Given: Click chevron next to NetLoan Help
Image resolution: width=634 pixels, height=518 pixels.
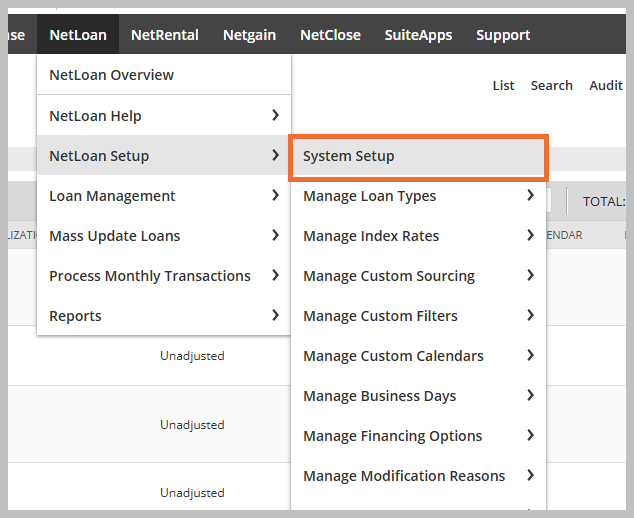Looking at the screenshot, I should 275,115.
